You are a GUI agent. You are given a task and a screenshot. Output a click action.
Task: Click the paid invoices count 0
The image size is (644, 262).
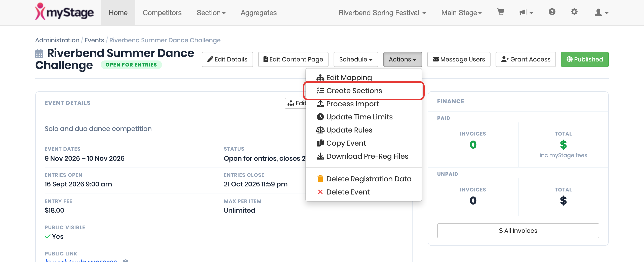473,145
